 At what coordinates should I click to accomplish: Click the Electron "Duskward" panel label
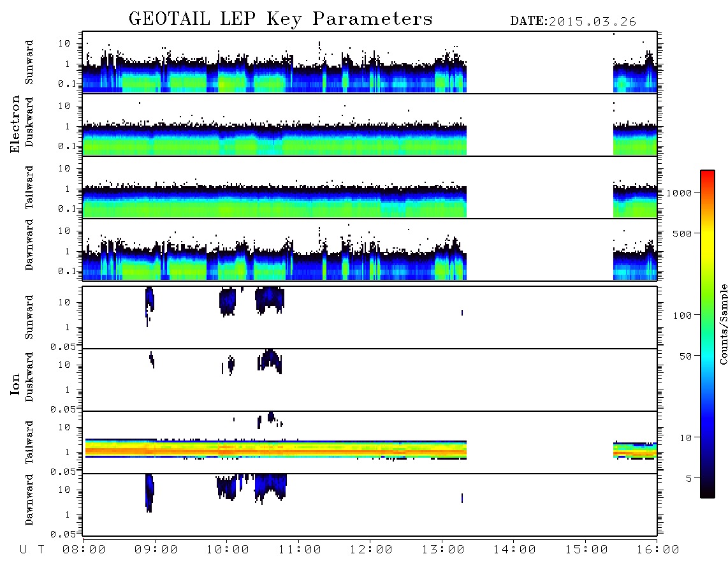[29, 122]
